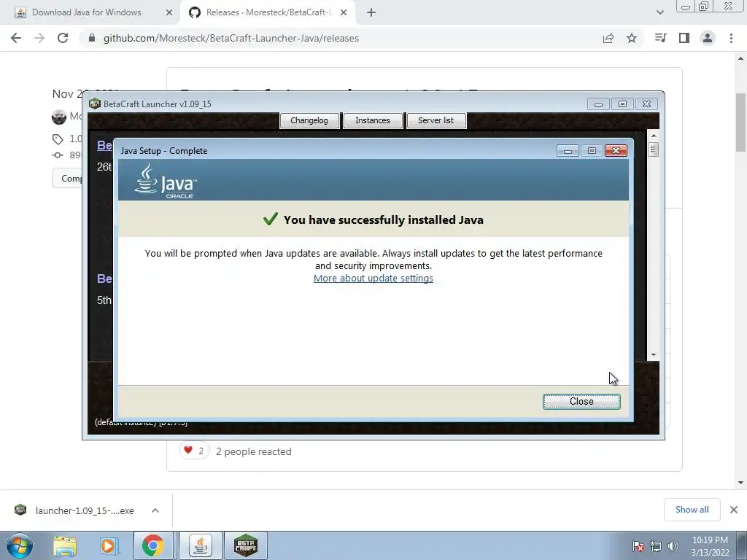Screen dimensions: 747x560
Task: Maximize the BetaCraft Launcher window
Action: point(622,104)
